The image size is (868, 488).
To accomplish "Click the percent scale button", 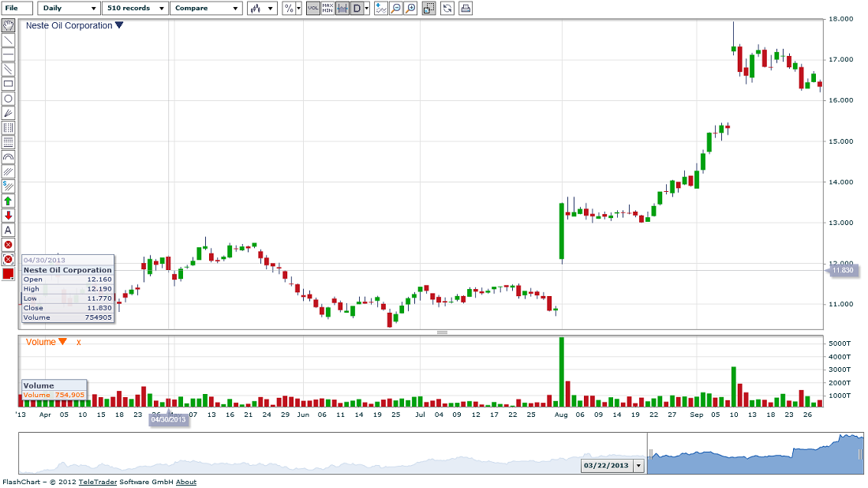I will pos(288,9).
